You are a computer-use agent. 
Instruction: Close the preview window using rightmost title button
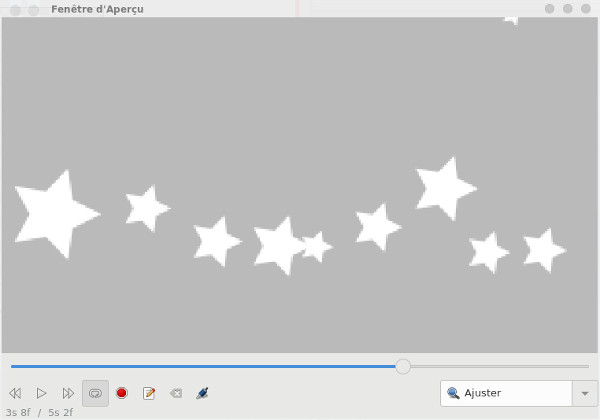[586, 9]
